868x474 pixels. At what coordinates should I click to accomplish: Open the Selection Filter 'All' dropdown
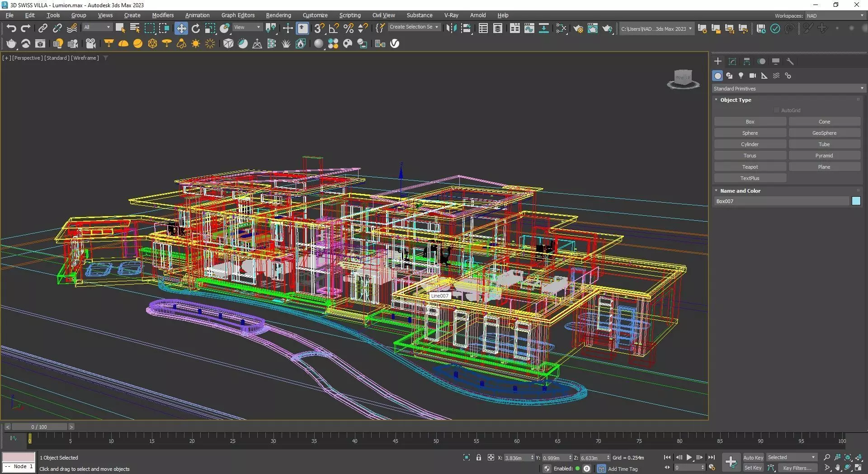[x=97, y=27]
